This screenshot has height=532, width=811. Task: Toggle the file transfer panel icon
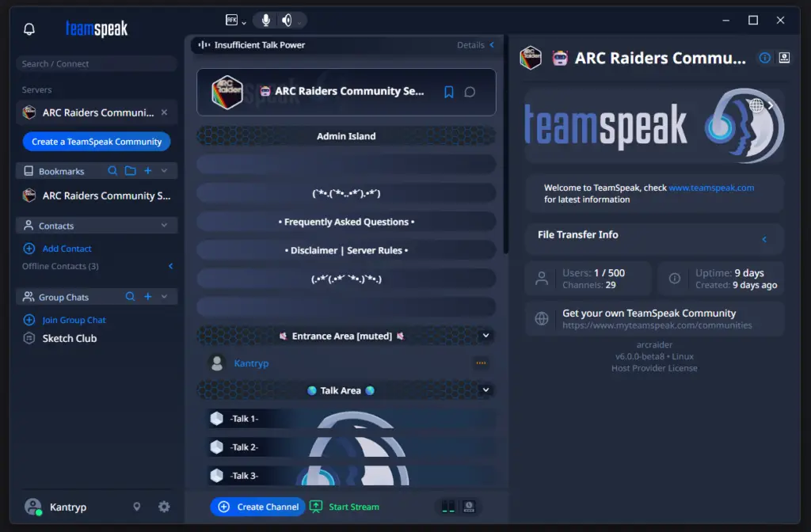coord(784,57)
